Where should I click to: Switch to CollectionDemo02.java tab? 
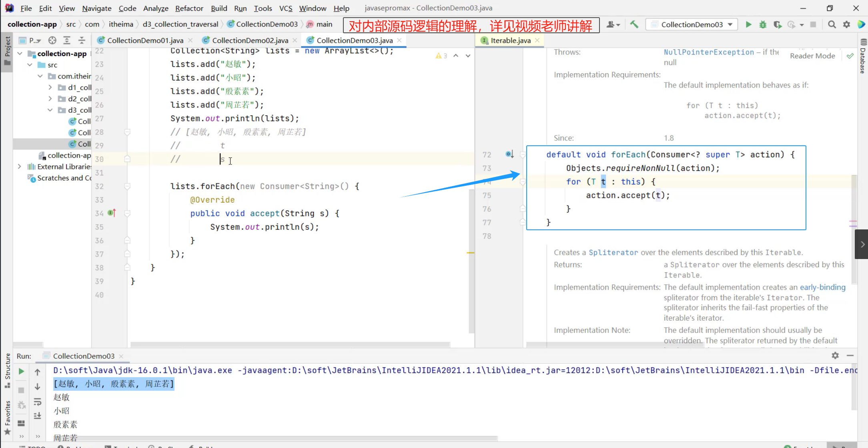(250, 40)
